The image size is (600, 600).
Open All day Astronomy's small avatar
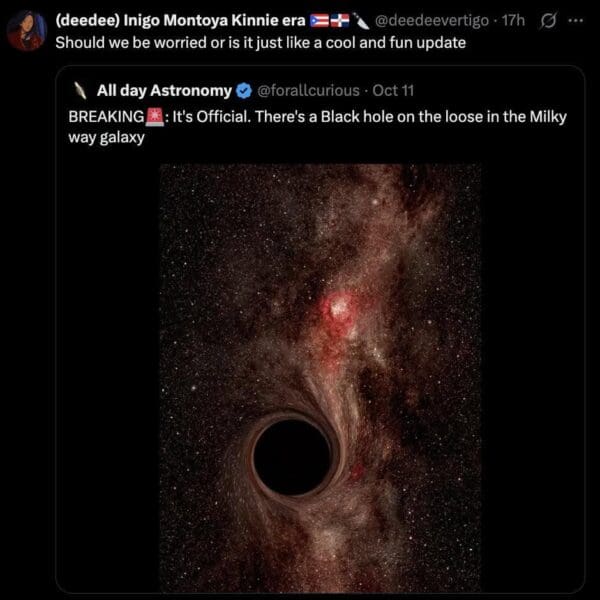click(80, 91)
